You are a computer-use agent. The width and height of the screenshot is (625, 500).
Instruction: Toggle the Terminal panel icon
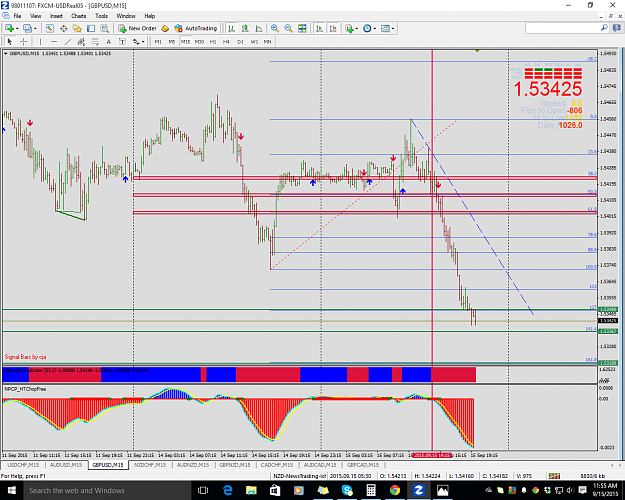(91, 28)
